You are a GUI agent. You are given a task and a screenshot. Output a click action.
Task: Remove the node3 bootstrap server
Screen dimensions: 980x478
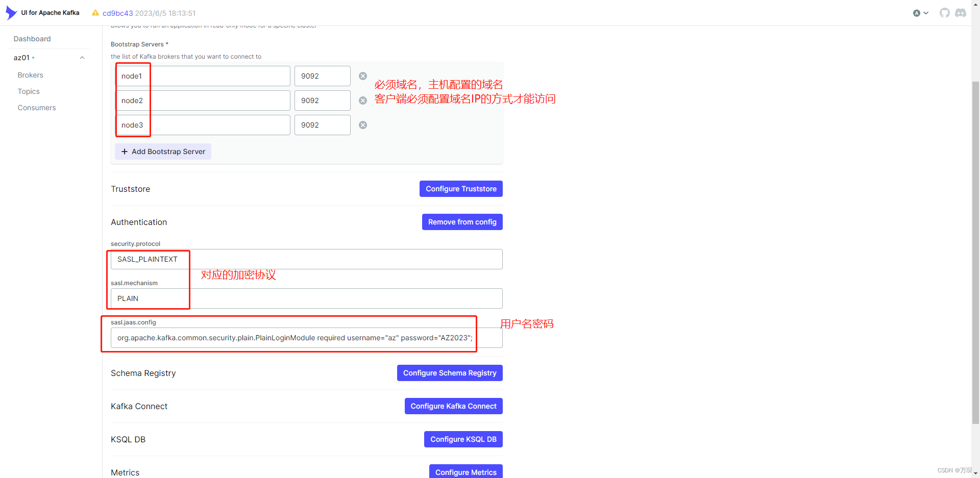click(363, 125)
